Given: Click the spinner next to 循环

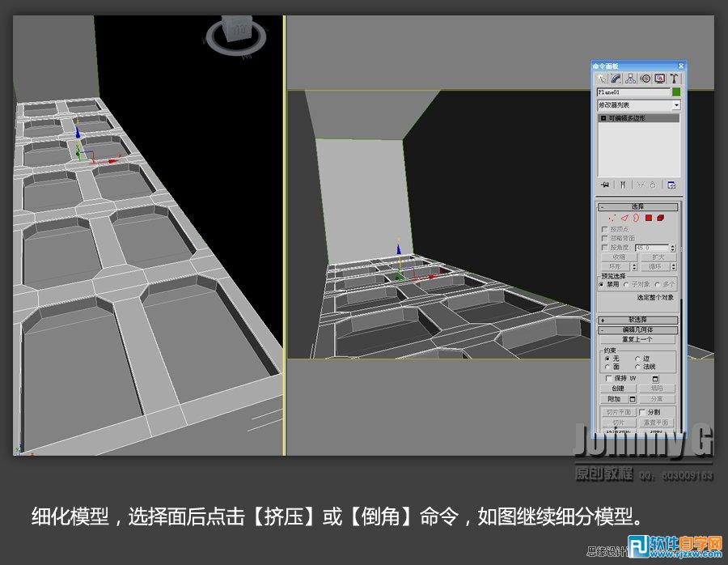Looking at the screenshot, I should (x=674, y=266).
